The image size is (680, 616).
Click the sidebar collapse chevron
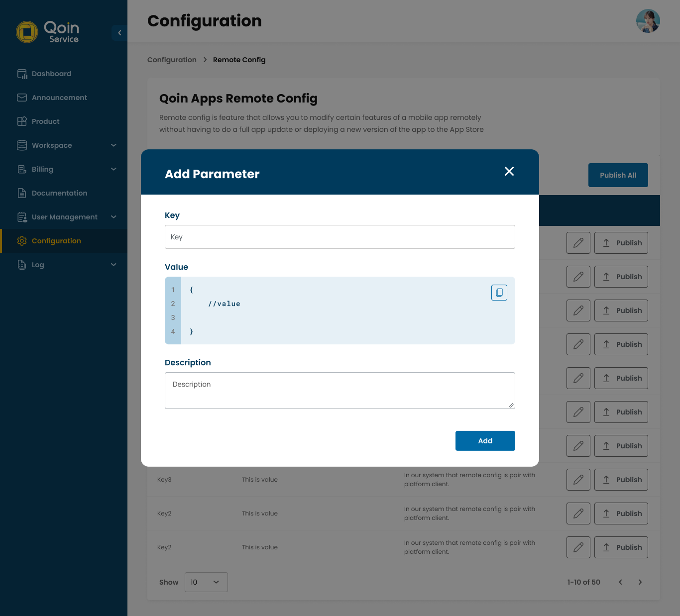tap(119, 33)
